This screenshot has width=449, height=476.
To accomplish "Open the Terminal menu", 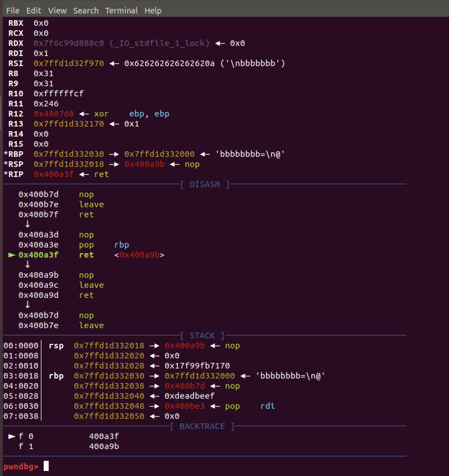I will (121, 10).
